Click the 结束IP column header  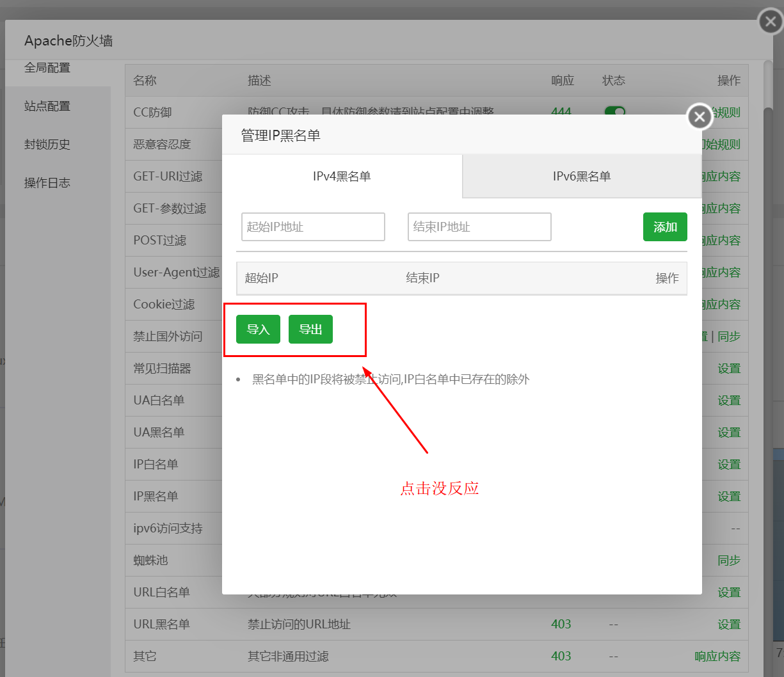pos(422,278)
